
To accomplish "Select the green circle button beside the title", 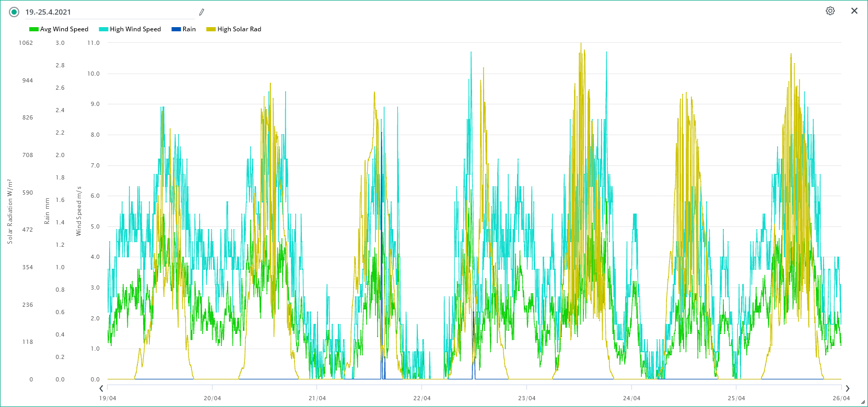I will 14,12.
